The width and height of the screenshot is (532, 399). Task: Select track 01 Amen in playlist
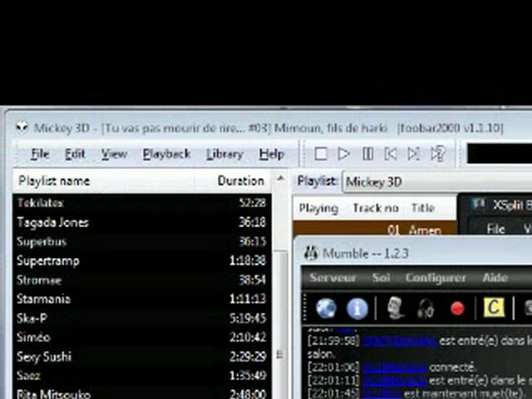(375, 229)
